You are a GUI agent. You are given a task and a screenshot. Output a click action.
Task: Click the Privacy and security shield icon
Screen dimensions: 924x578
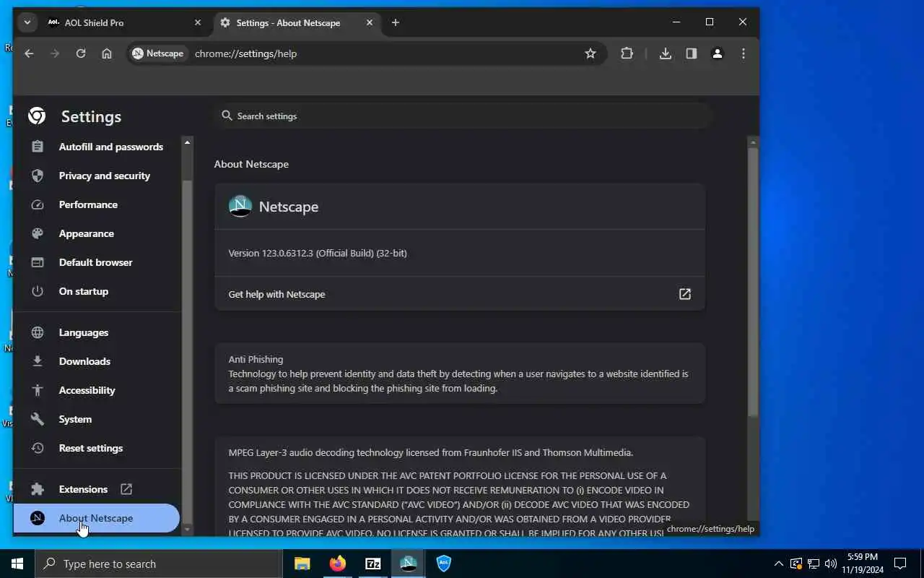click(38, 176)
